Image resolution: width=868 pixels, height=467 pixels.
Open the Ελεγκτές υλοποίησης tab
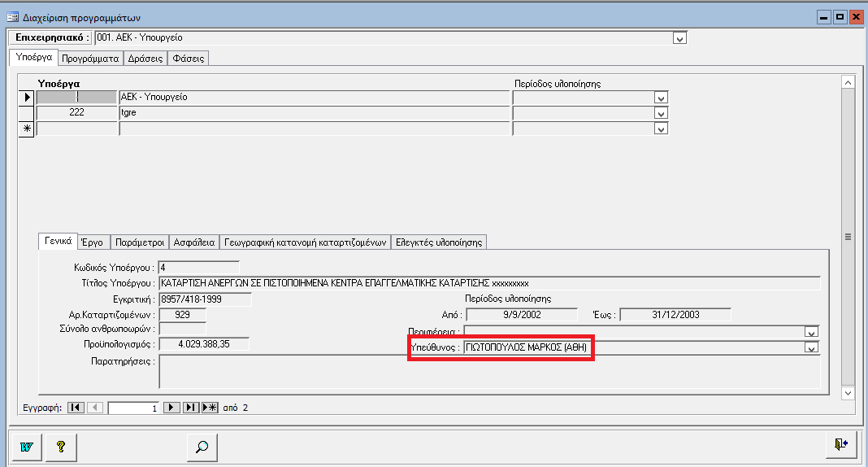pos(438,242)
